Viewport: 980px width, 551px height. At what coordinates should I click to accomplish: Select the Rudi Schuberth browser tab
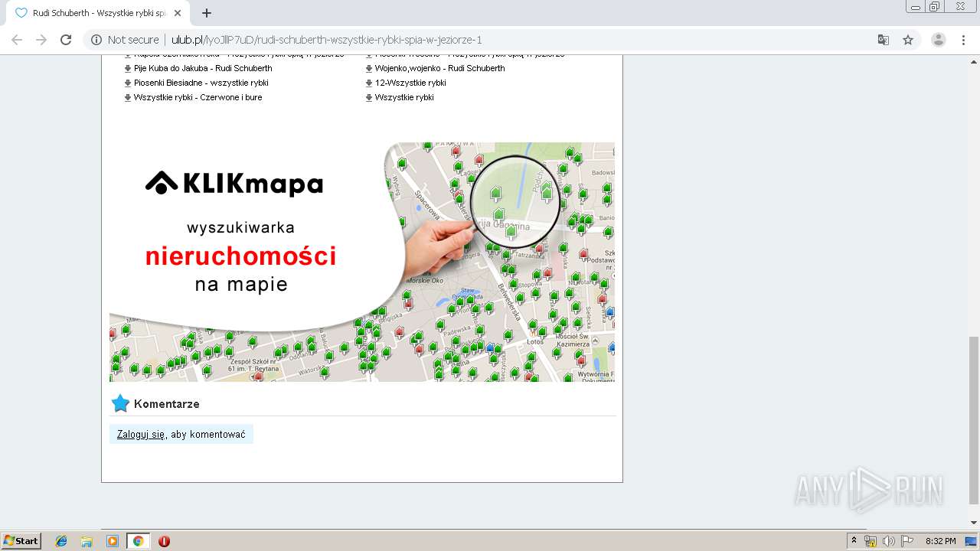[100, 13]
